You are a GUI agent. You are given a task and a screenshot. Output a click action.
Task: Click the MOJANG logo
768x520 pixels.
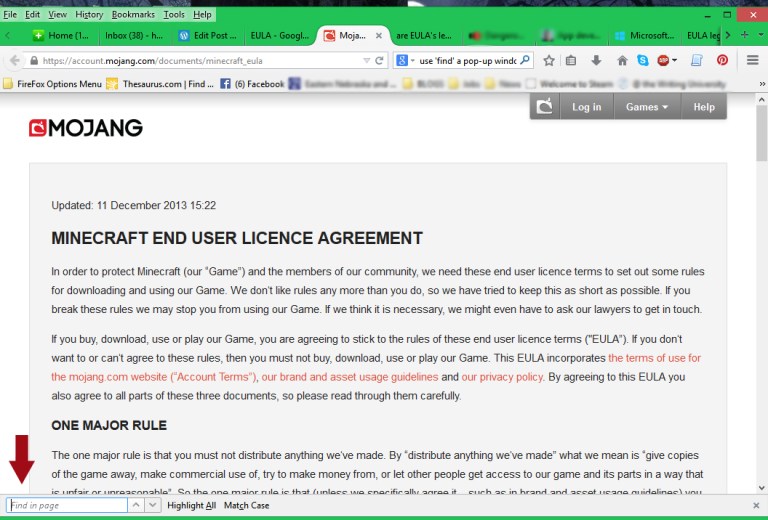(86, 128)
